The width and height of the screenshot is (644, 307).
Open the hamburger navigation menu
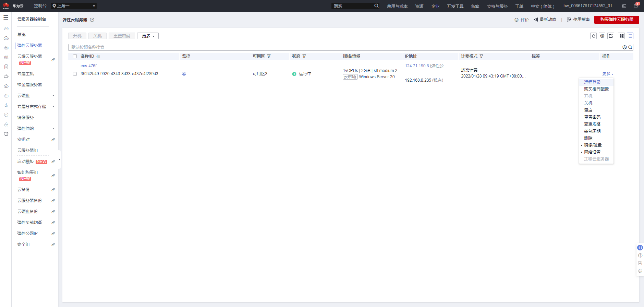(6, 17)
